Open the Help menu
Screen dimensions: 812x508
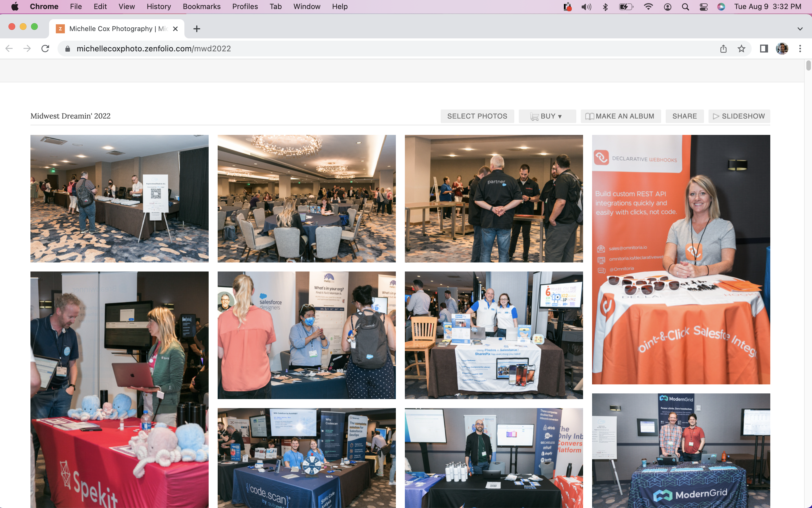pyautogui.click(x=339, y=7)
